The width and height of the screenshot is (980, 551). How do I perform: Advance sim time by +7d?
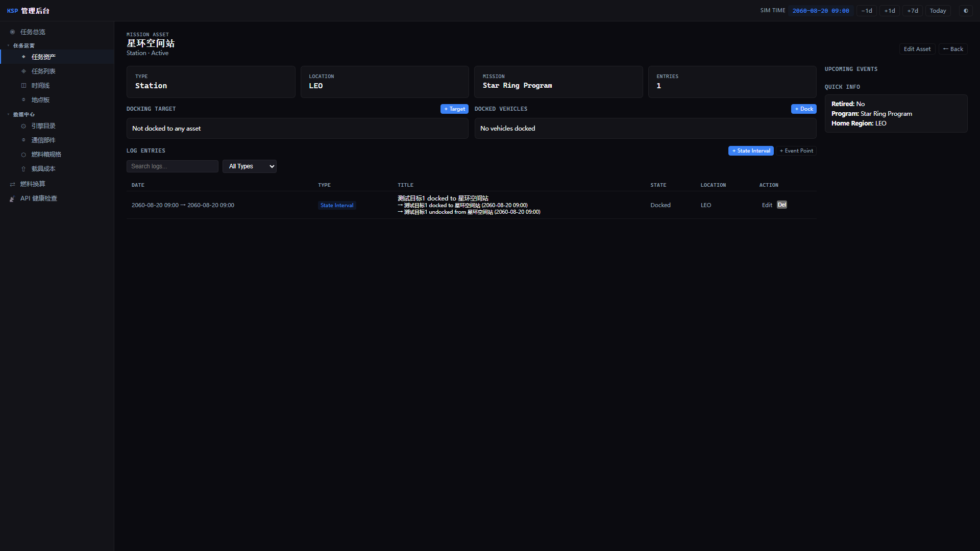pyautogui.click(x=913, y=11)
